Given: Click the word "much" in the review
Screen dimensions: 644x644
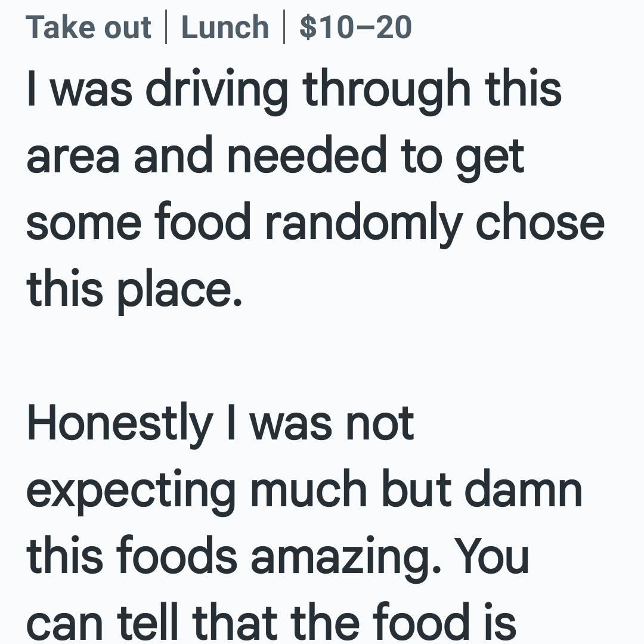Looking at the screenshot, I should [308, 490].
